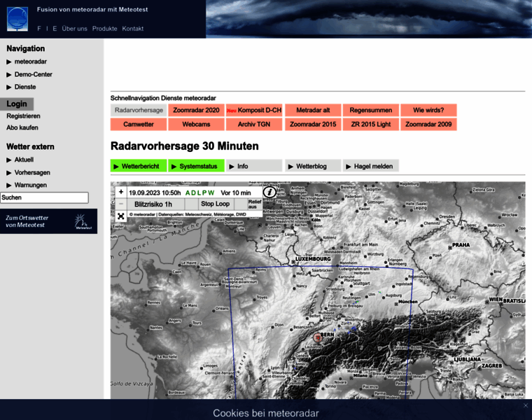Toggle Blitzrisiko 1h layer

(153, 204)
